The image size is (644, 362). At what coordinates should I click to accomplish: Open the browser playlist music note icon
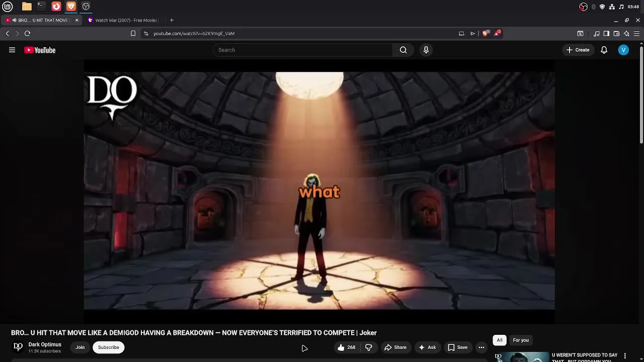[596, 33]
